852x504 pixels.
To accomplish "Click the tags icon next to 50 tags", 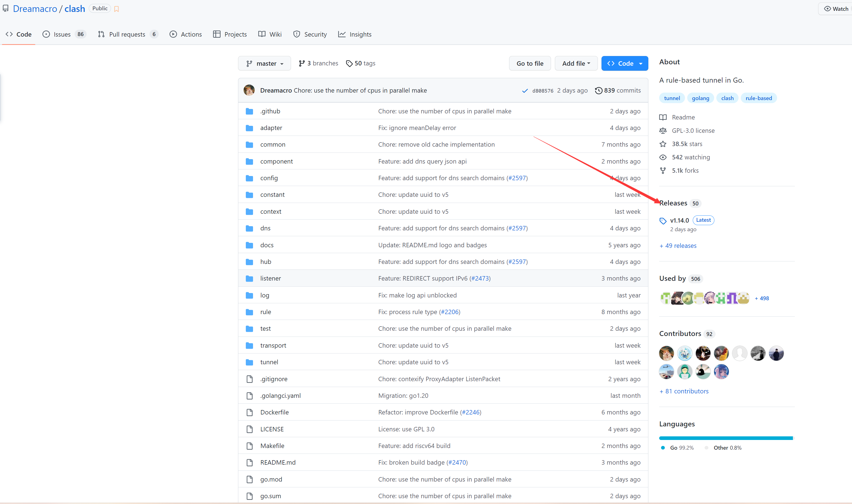I will tap(349, 63).
